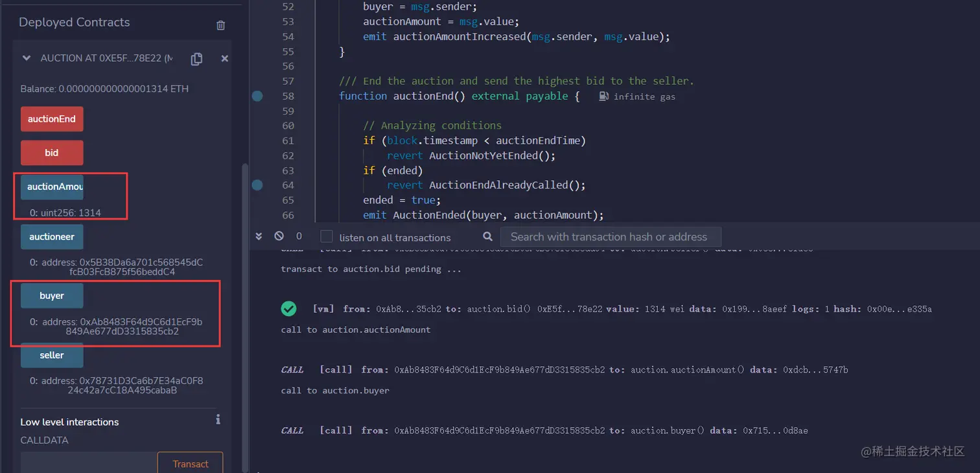Screen dimensions: 980x473
Task: Toggle the breakpoint on line 64
Action: coord(257,185)
